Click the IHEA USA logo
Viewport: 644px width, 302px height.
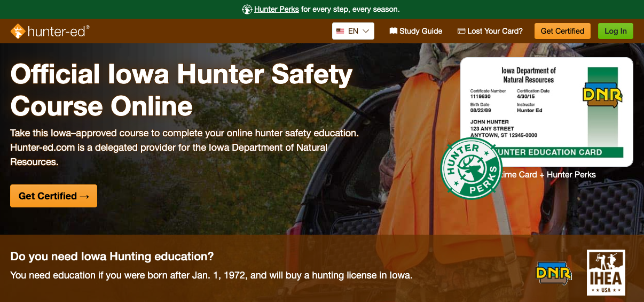606,273
